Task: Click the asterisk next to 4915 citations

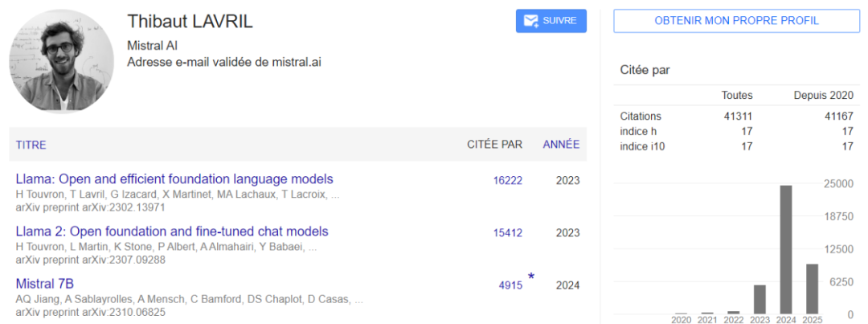Action: point(530,277)
